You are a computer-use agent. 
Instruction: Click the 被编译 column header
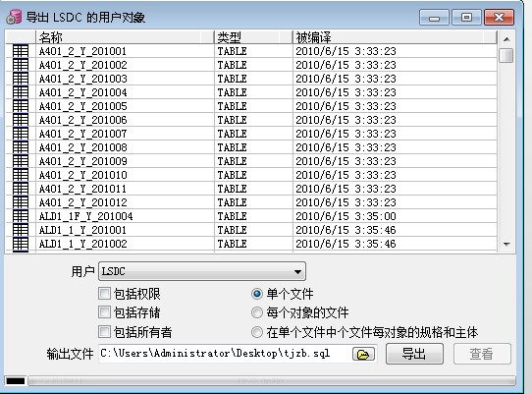(x=395, y=37)
